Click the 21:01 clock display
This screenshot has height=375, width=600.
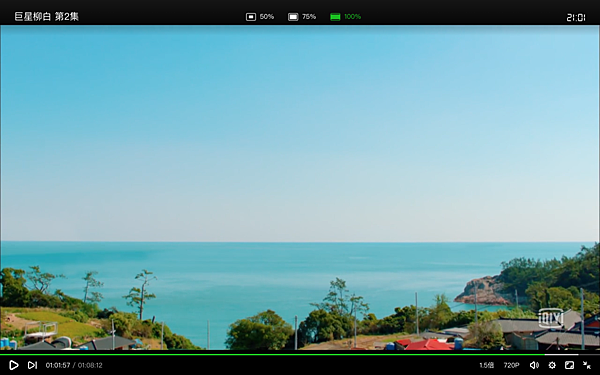click(576, 17)
